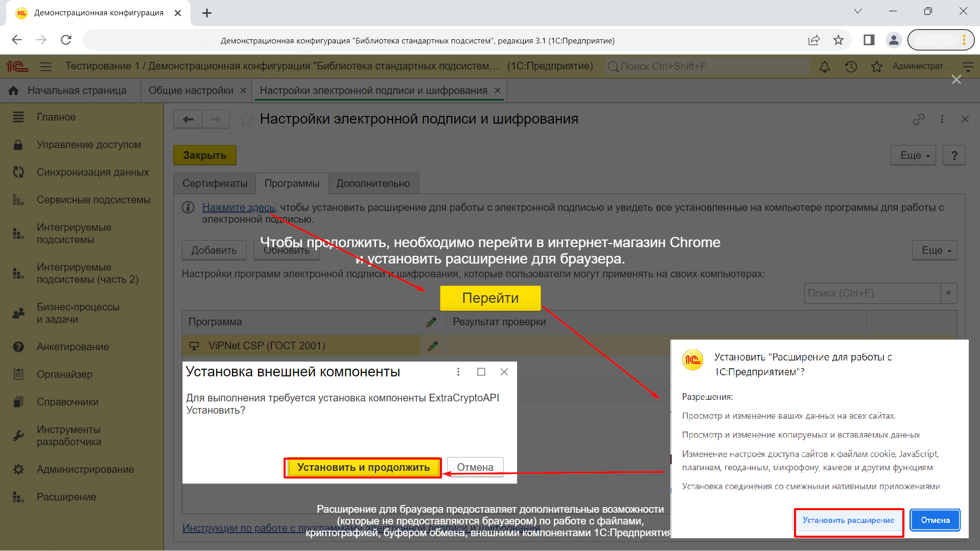Click the 1C global search field

tap(707, 66)
